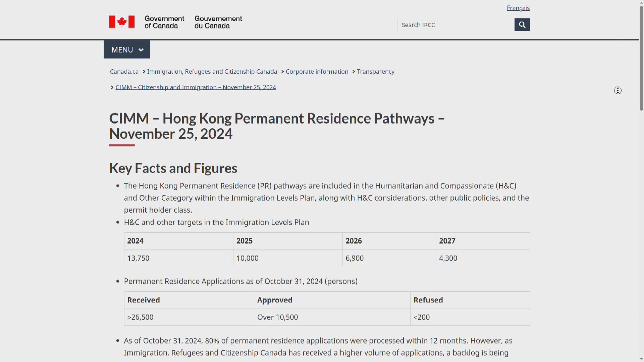The height and width of the screenshot is (362, 644).
Task: Open Corporate information breadcrumb link
Action: tap(317, 72)
